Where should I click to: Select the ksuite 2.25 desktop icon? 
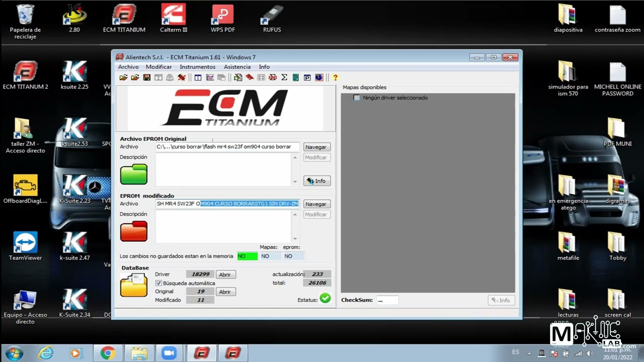coord(74,75)
